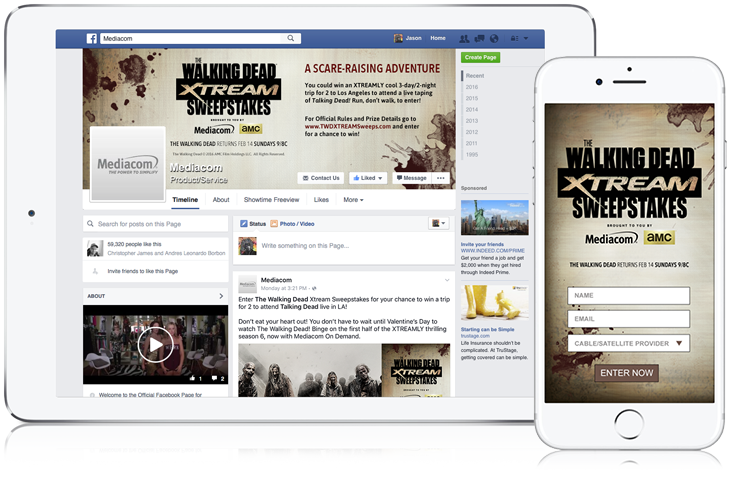
Task: Click Photo / Video composer option
Action: coord(292,223)
